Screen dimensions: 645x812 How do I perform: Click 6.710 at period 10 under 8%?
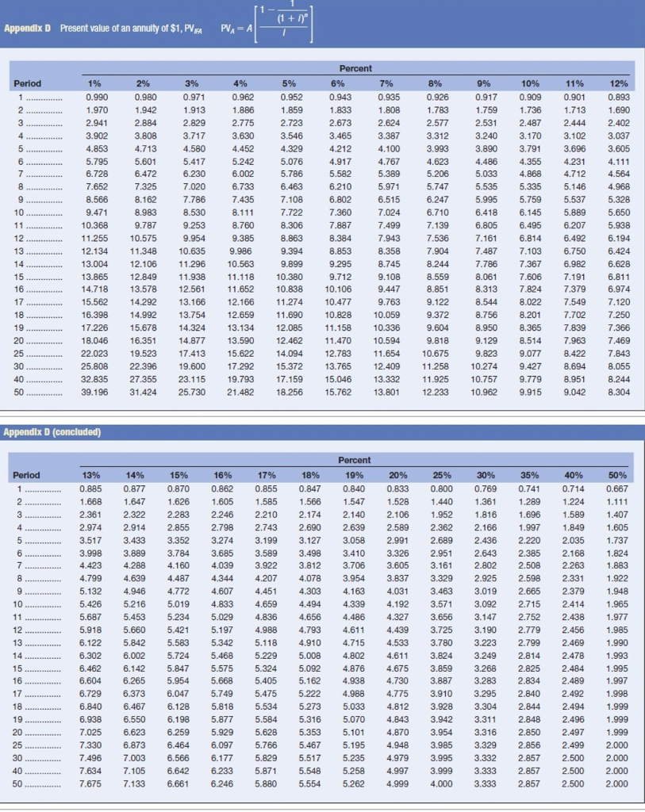pyautogui.click(x=438, y=213)
